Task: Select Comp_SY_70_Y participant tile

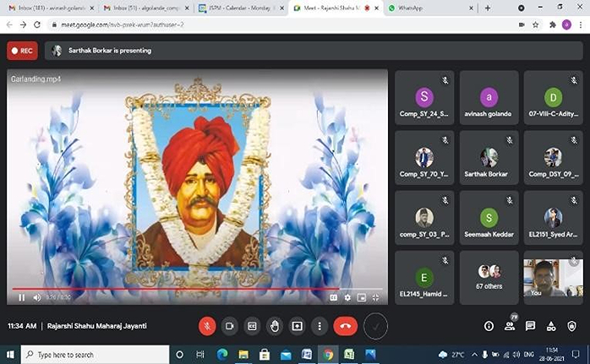Action: 424,158
